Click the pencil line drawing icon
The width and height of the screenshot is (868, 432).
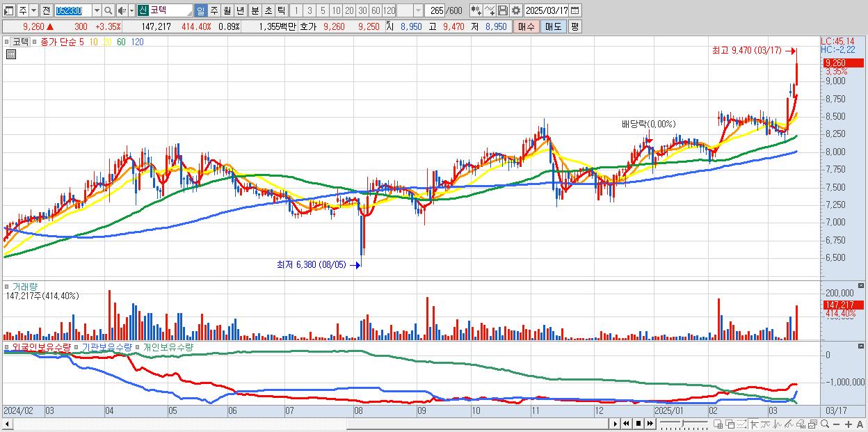[789, 424]
